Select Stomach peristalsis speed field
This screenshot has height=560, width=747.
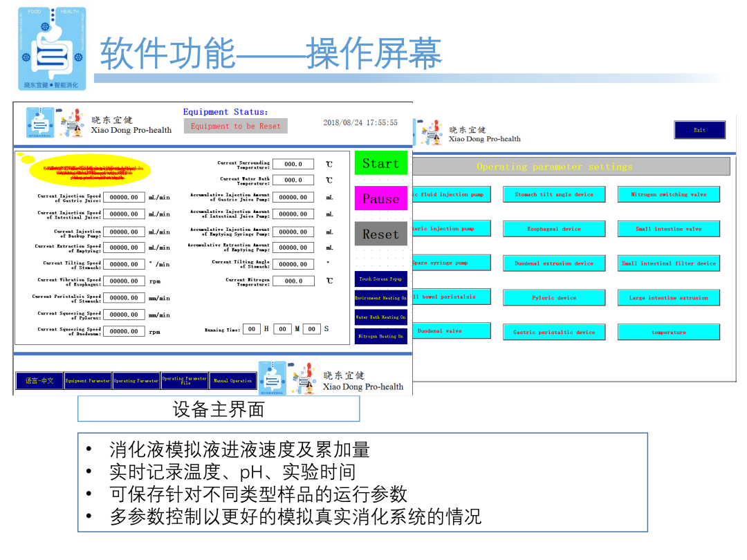click(x=124, y=297)
